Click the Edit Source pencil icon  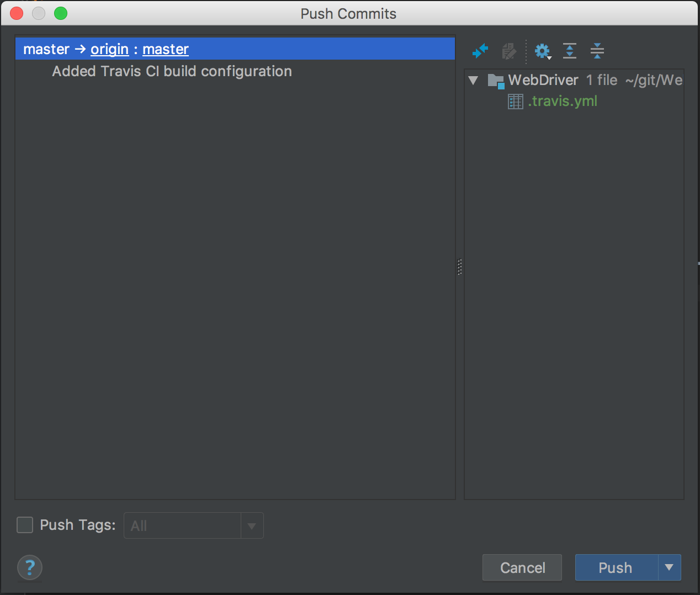509,51
